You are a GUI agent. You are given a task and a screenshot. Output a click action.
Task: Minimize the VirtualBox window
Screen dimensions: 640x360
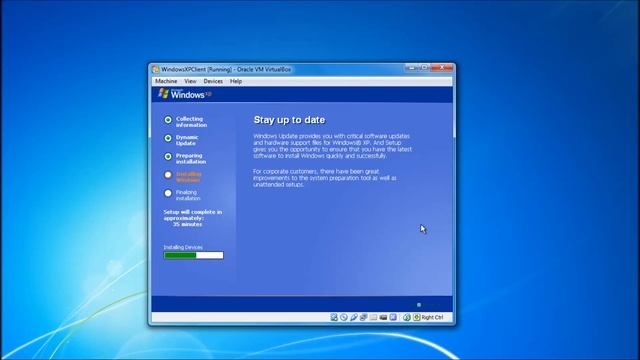pyautogui.click(x=411, y=68)
